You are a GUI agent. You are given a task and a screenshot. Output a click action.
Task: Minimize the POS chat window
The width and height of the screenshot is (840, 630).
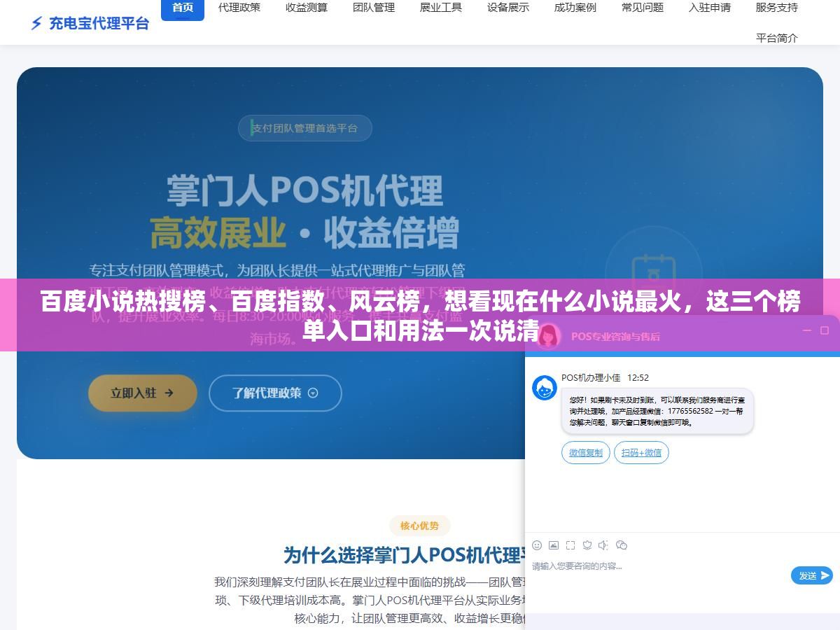coord(806,330)
